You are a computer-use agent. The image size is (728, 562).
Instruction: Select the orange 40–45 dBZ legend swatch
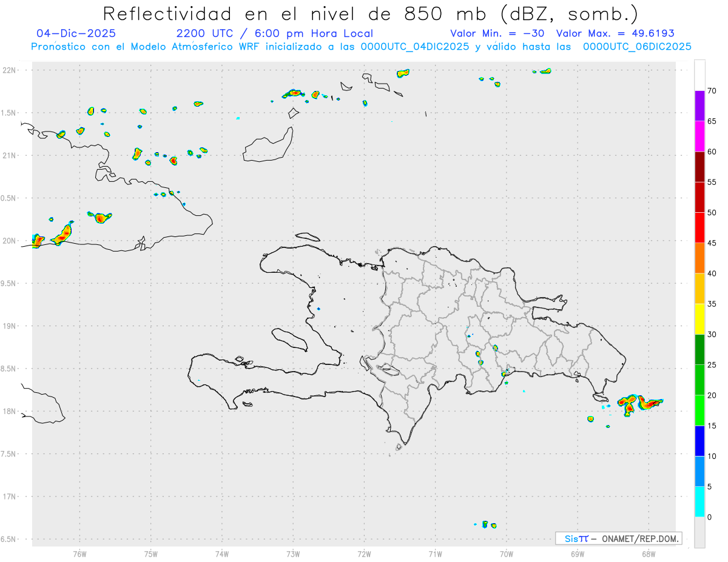[x=699, y=258]
